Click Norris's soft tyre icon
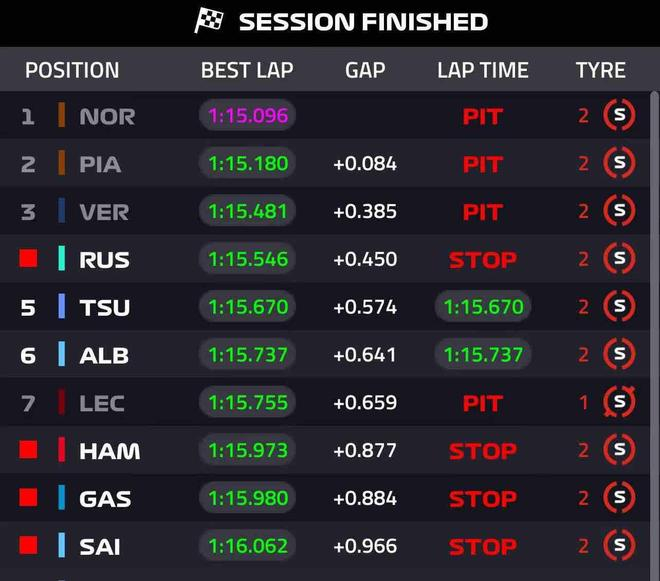 coord(619,115)
